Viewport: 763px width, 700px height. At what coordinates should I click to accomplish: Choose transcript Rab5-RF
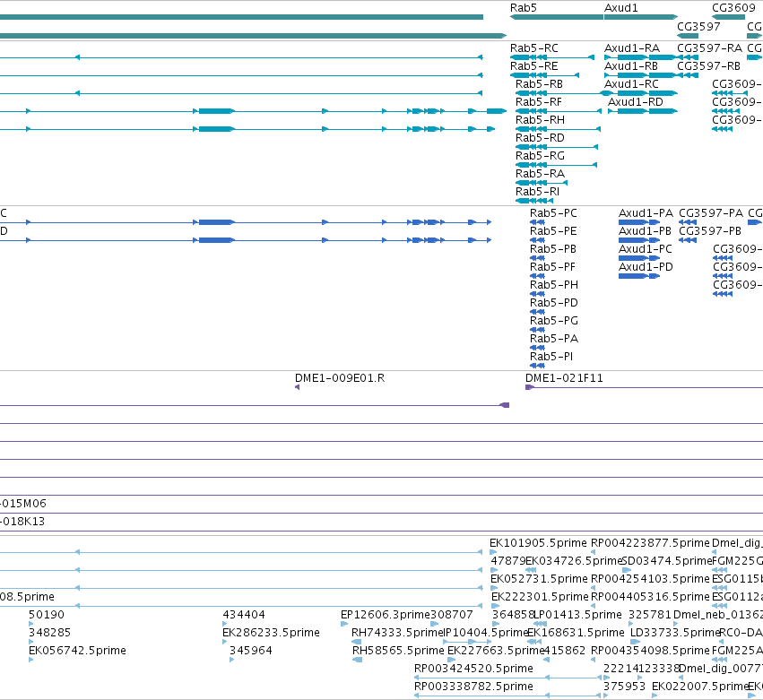point(538,102)
